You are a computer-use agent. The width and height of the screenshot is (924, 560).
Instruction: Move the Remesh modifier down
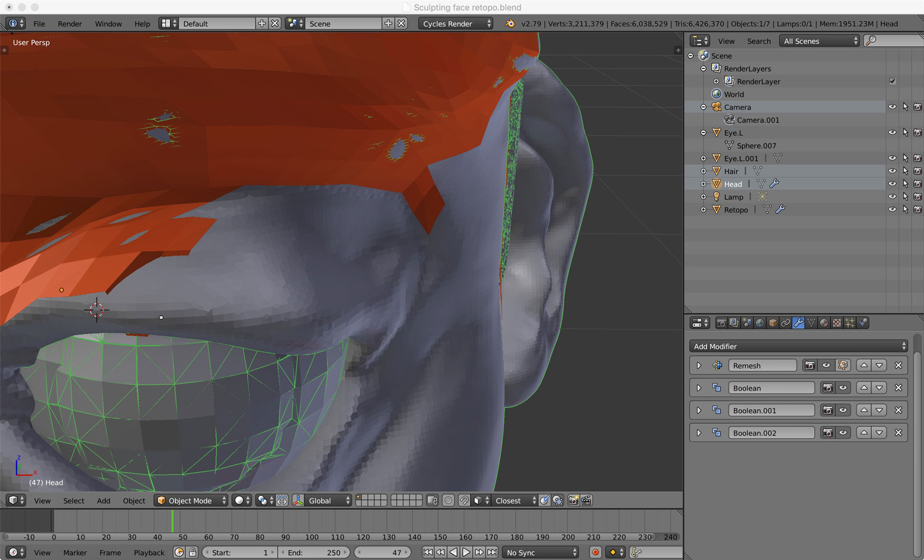(x=879, y=365)
